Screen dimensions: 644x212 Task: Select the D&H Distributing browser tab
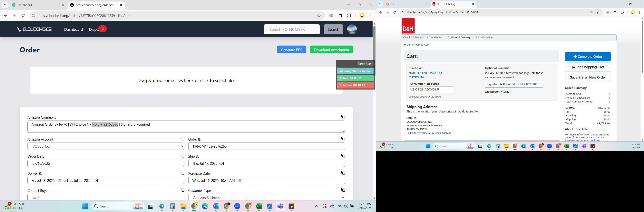click(x=453, y=4)
